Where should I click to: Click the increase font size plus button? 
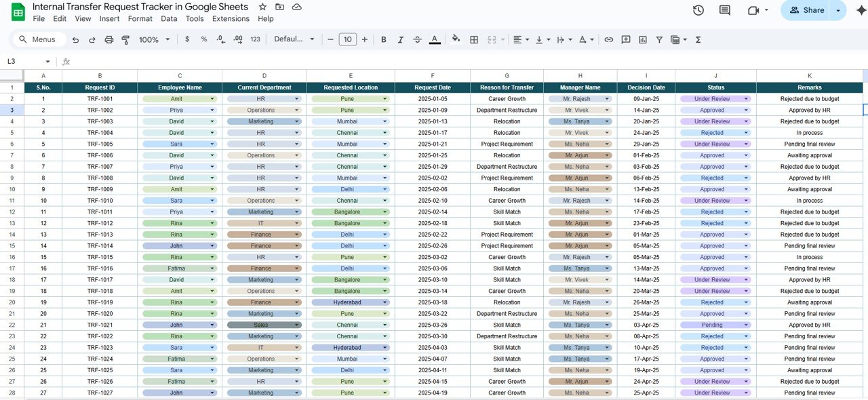[x=365, y=40]
